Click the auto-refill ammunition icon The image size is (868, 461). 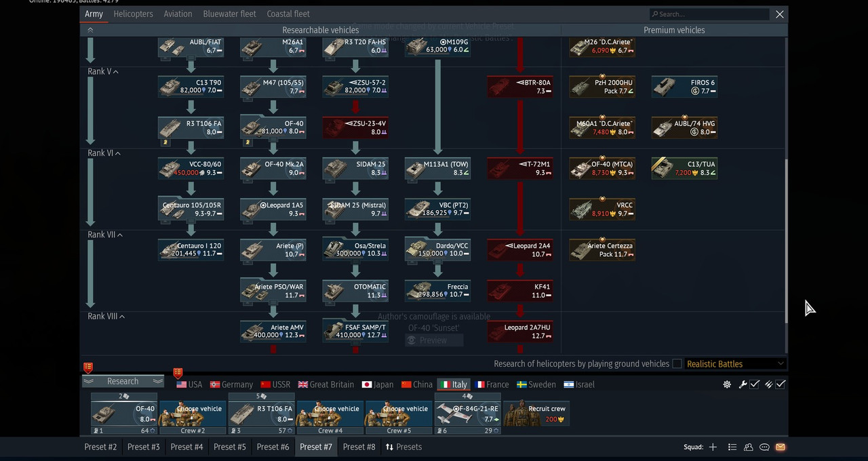[x=769, y=384]
